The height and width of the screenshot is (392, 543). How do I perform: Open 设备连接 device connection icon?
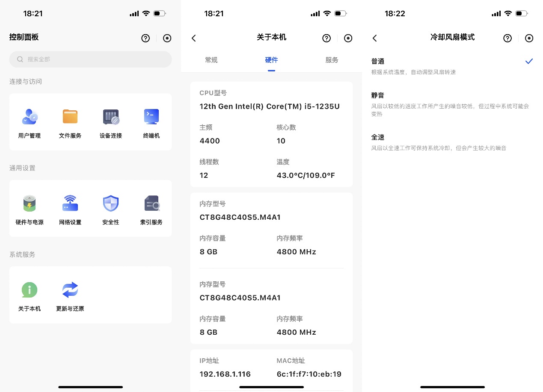click(111, 117)
